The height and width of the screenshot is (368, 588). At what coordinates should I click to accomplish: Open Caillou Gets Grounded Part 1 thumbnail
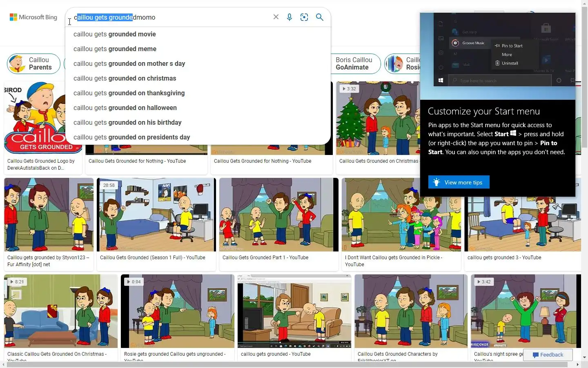coord(279,215)
